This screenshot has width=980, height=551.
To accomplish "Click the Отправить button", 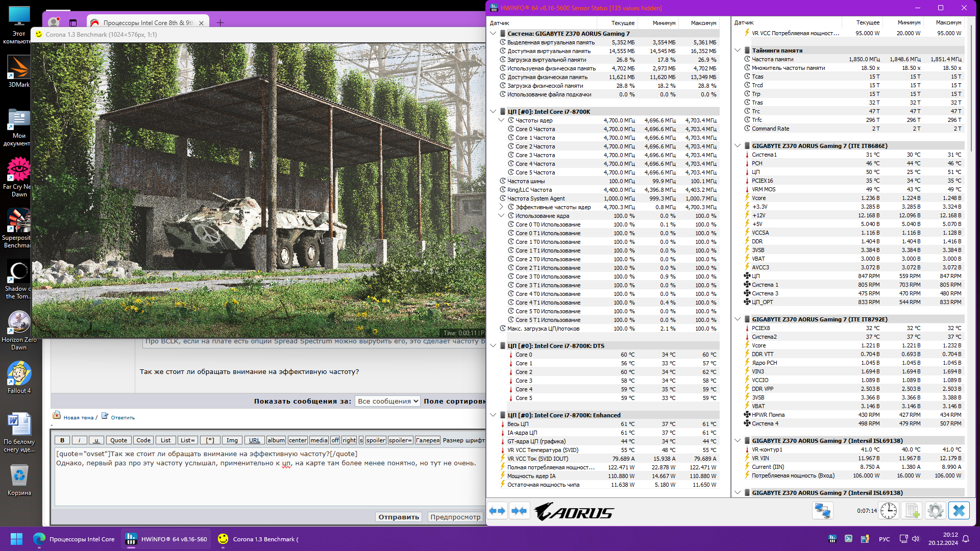I will tap(399, 517).
